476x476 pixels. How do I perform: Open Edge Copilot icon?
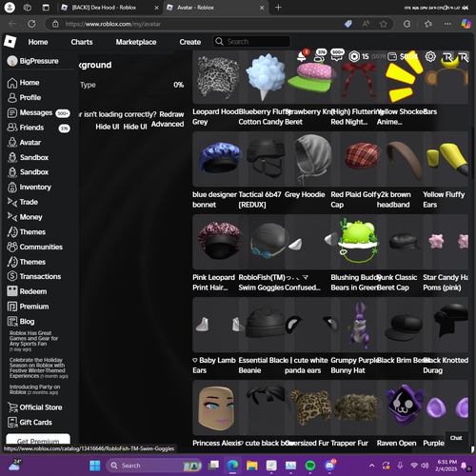tap(466, 24)
